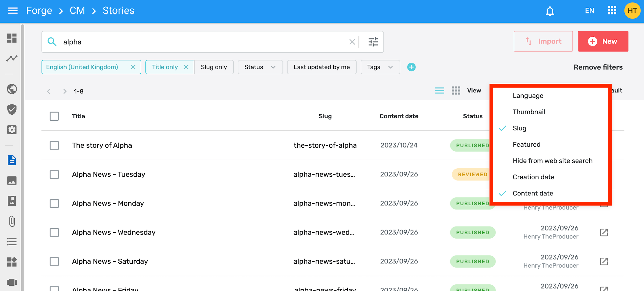Expand the Tags filter dropdown
This screenshot has height=291, width=644.
(380, 67)
